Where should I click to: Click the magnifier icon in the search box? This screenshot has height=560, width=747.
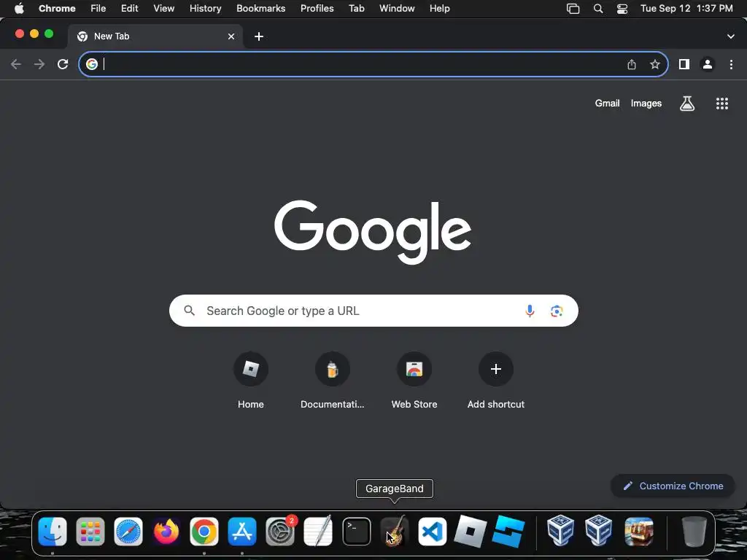189,311
